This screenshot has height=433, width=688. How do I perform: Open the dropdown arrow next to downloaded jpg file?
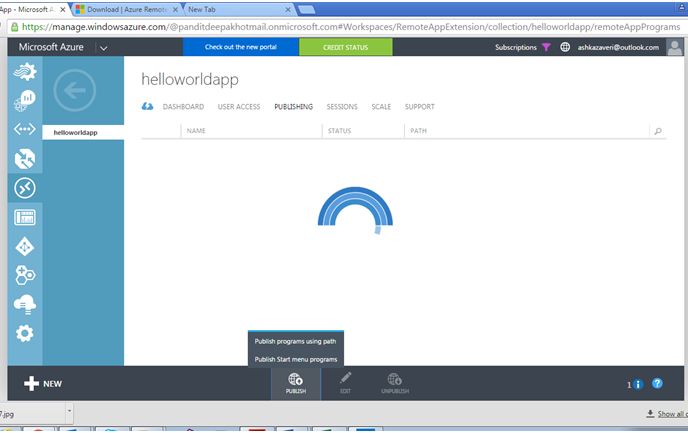[69, 412]
